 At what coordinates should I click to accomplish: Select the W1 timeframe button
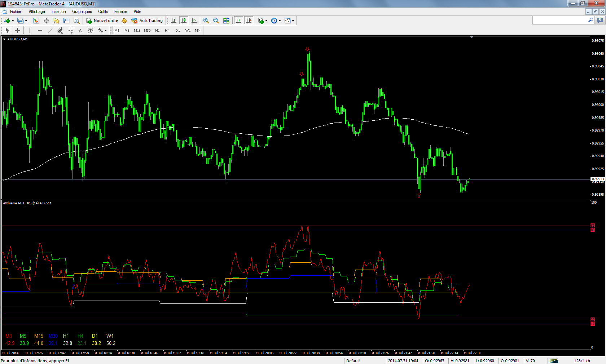pyautogui.click(x=188, y=30)
